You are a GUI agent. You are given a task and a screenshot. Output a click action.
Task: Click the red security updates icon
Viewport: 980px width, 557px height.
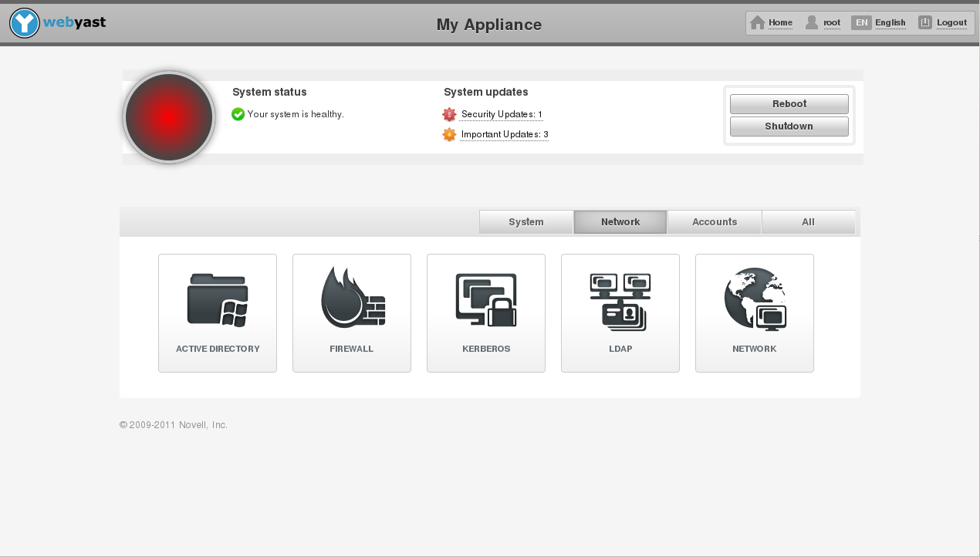click(x=450, y=115)
